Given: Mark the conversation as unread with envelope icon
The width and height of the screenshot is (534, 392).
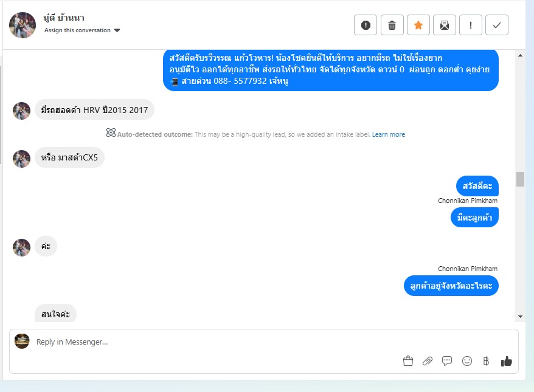Looking at the screenshot, I should pos(445,25).
